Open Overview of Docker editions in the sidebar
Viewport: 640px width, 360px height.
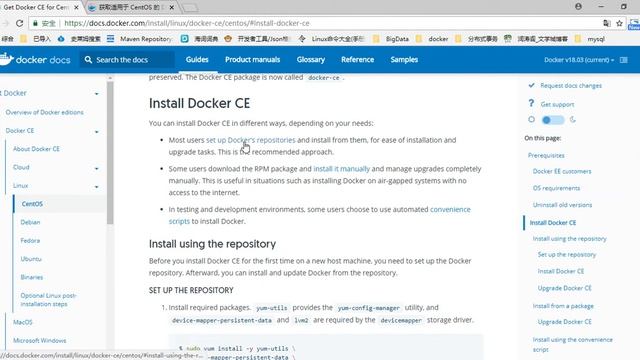[44, 112]
